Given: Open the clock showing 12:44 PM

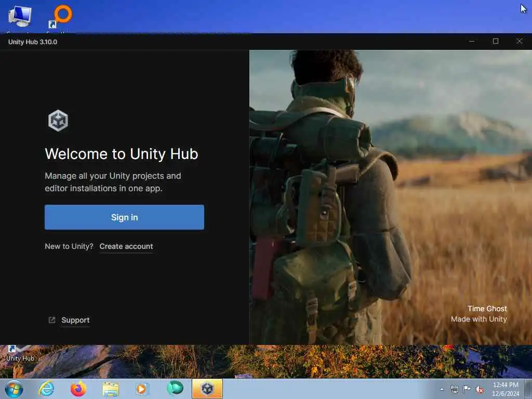Looking at the screenshot, I should click(x=506, y=389).
